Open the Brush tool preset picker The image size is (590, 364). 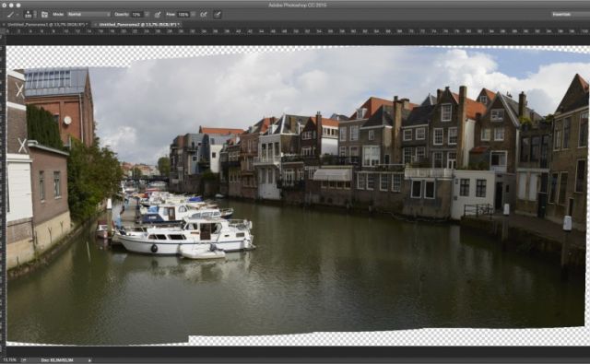coord(13,15)
